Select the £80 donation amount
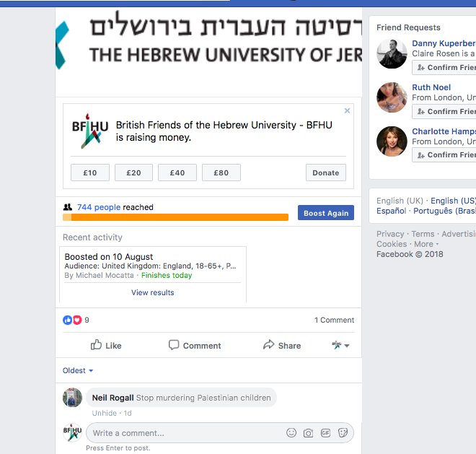476x454 pixels. tap(221, 173)
